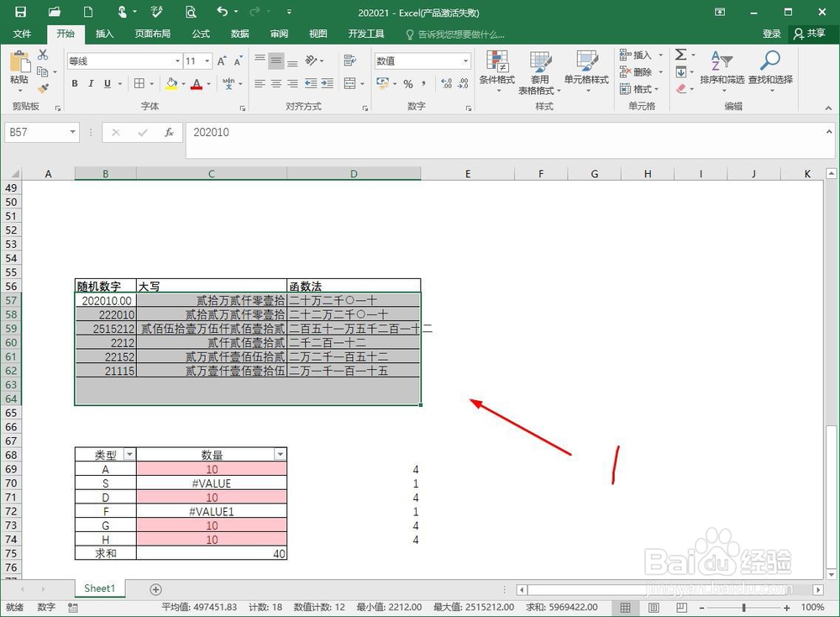Image resolution: width=840 pixels, height=617 pixels.
Task: Open the font name dropdown
Action: [x=177, y=61]
